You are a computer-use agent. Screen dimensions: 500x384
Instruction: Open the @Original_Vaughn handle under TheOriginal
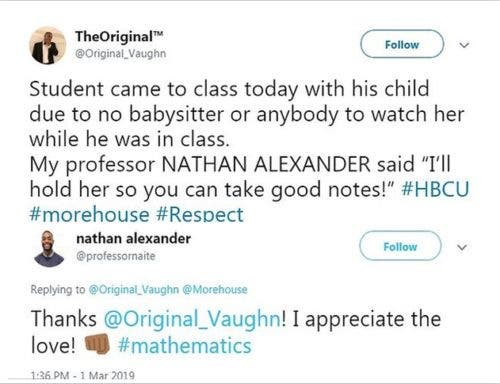click(x=121, y=53)
